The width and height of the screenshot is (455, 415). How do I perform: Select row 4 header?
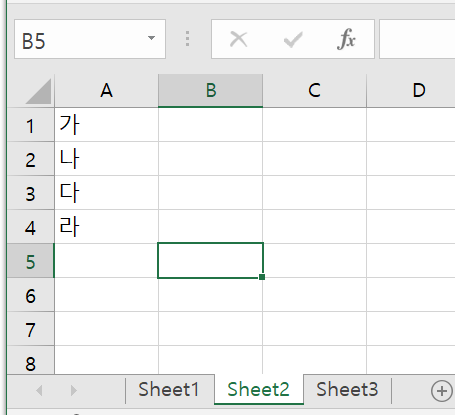pyautogui.click(x=30, y=227)
